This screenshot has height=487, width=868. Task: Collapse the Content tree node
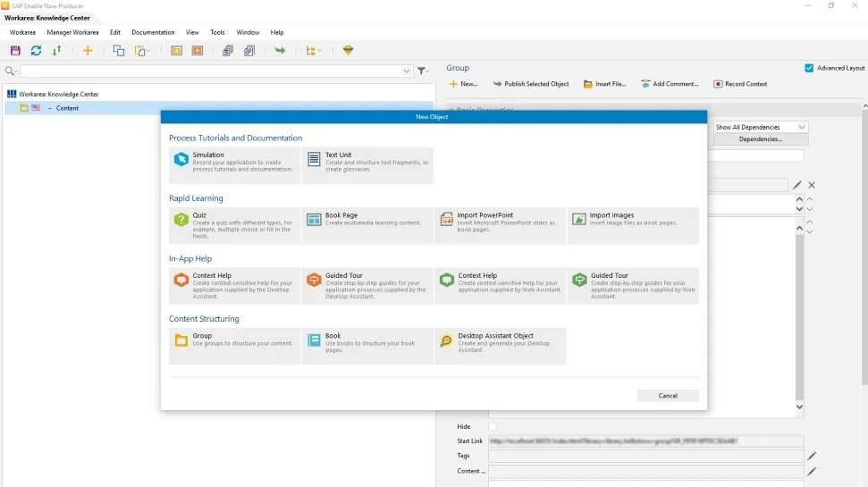(x=50, y=108)
